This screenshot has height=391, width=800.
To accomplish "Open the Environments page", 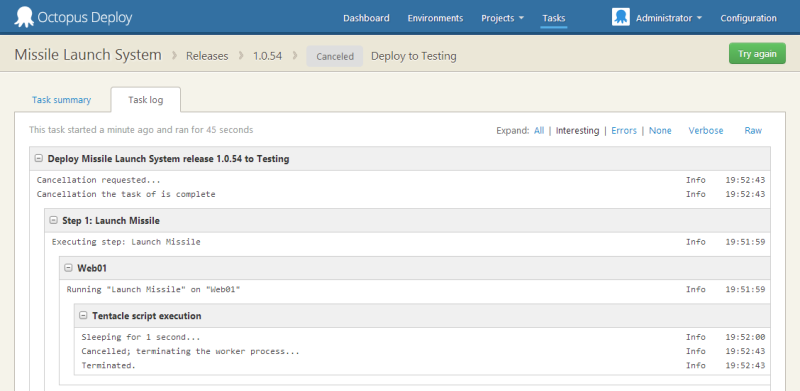I will (435, 18).
